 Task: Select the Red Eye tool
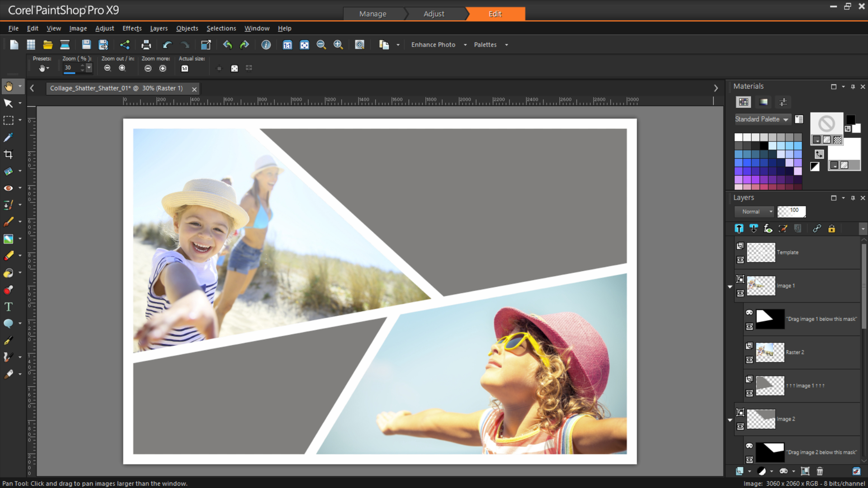8,188
